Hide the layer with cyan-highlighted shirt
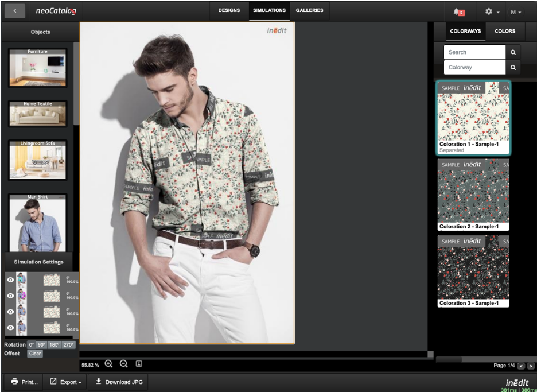Image resolution: width=537 pixels, height=392 pixels. pyautogui.click(x=11, y=280)
